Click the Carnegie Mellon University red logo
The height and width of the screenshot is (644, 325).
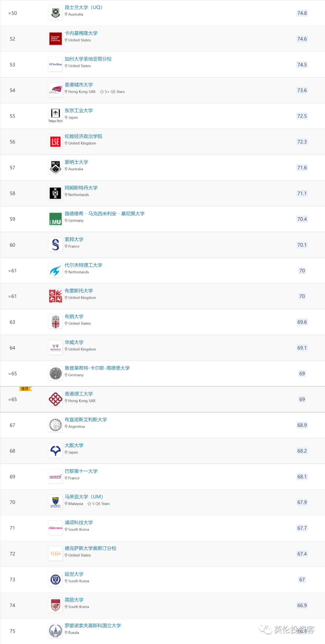(x=55, y=39)
